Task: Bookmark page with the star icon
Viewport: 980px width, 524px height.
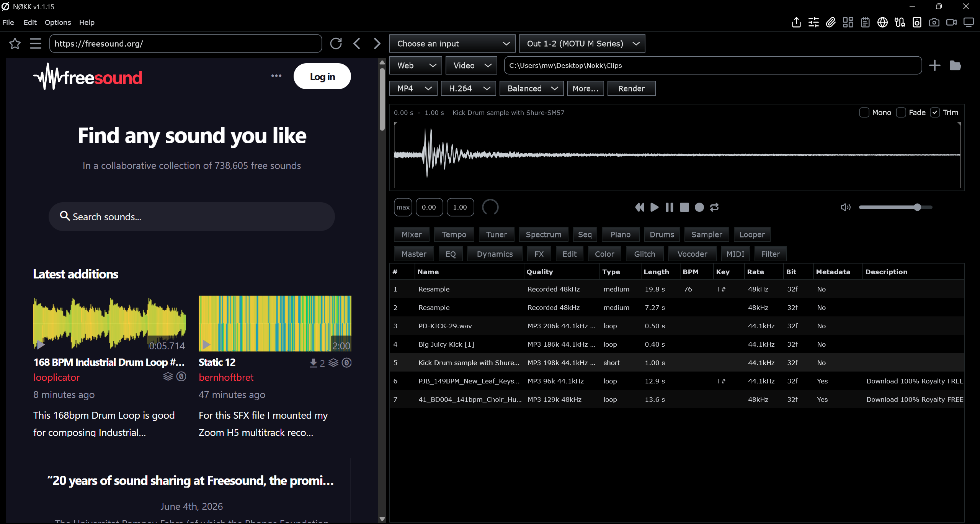Action: click(15, 44)
